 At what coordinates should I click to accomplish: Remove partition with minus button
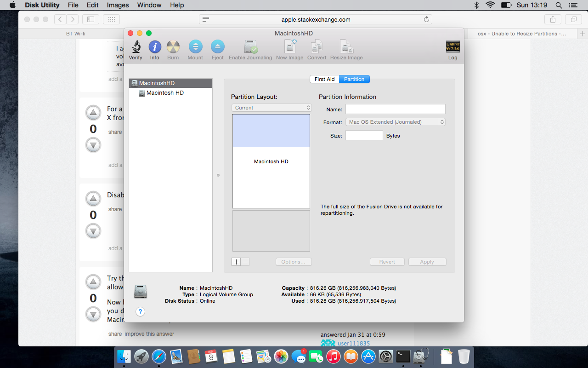click(245, 262)
